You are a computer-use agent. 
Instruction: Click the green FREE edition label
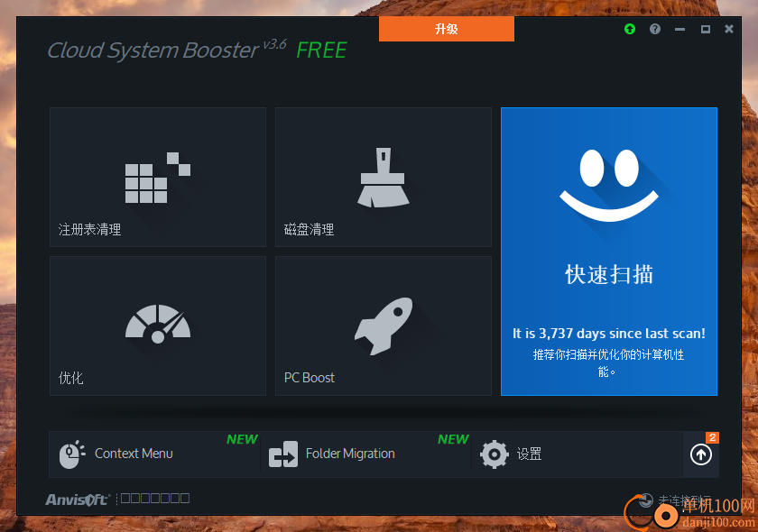(x=321, y=50)
